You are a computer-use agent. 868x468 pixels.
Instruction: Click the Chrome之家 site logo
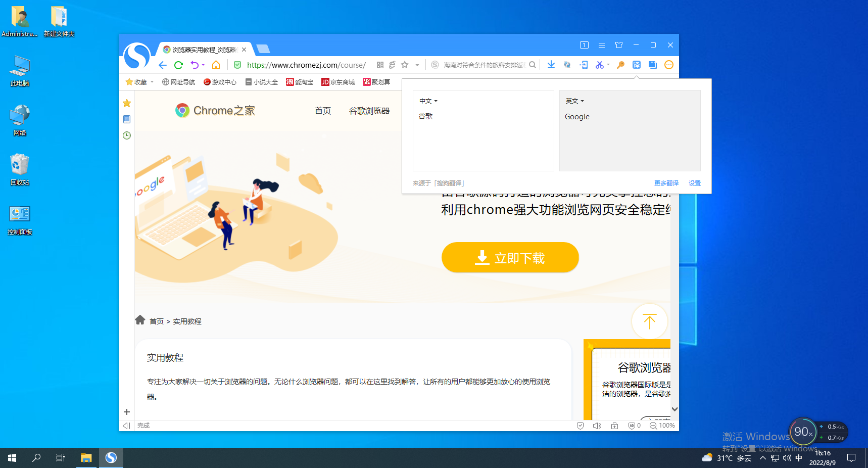click(215, 111)
